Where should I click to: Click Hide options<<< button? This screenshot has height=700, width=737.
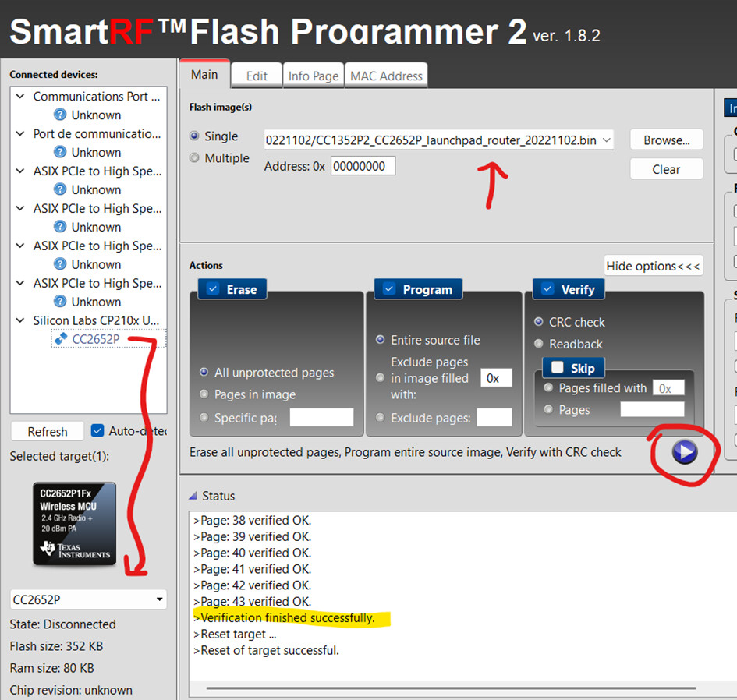654,266
